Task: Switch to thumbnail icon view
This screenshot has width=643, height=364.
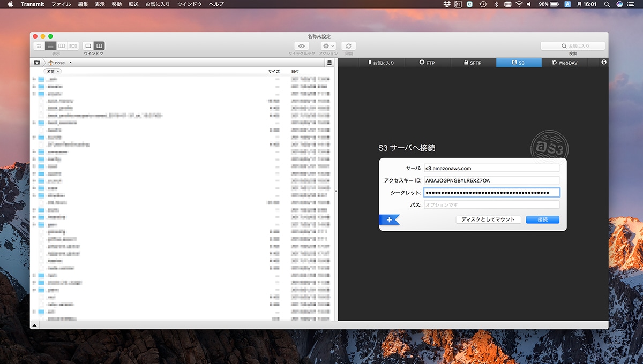Action: [x=39, y=46]
